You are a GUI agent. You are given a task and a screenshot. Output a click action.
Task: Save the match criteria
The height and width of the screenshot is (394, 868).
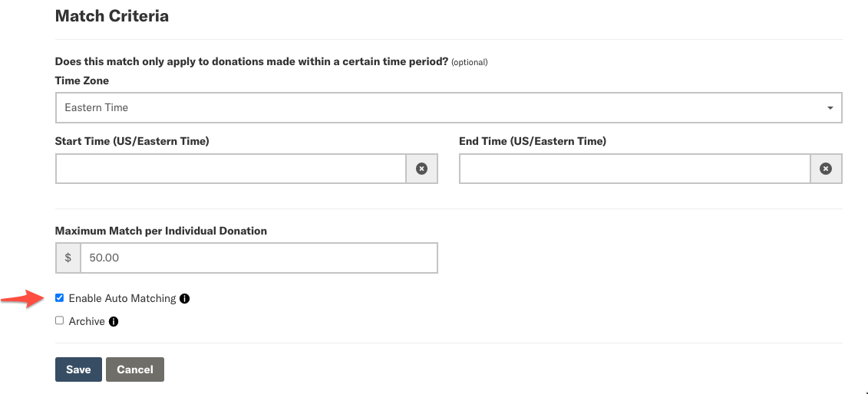pos(78,369)
